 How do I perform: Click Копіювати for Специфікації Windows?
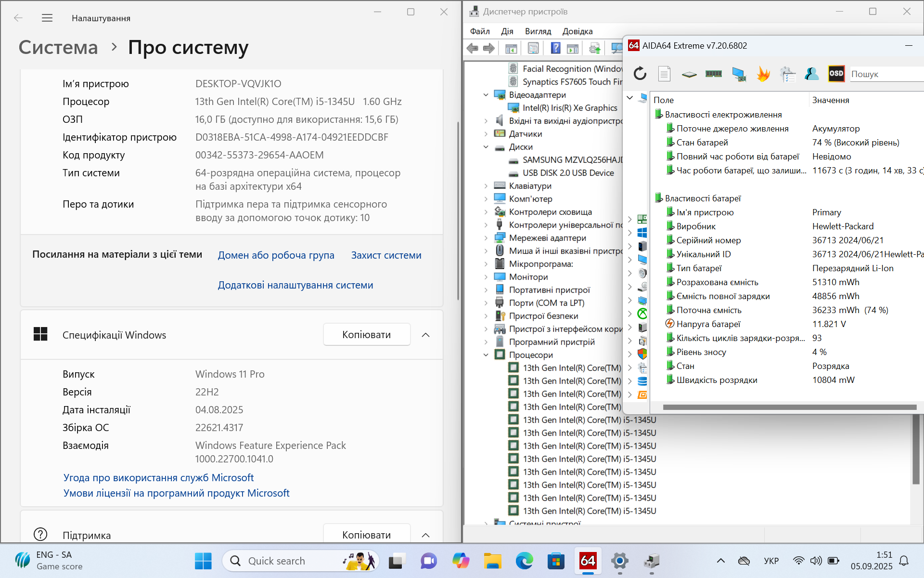coord(367,335)
